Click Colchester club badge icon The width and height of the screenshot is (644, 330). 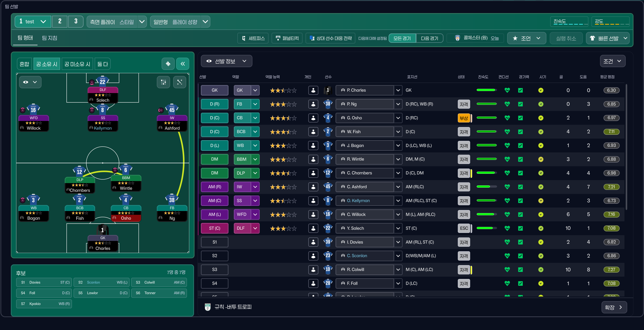tap(458, 38)
